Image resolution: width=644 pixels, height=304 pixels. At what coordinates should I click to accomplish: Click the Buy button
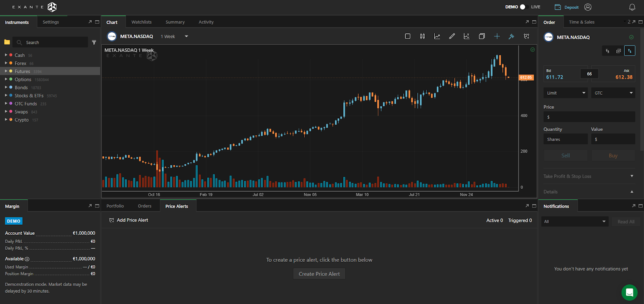click(613, 155)
